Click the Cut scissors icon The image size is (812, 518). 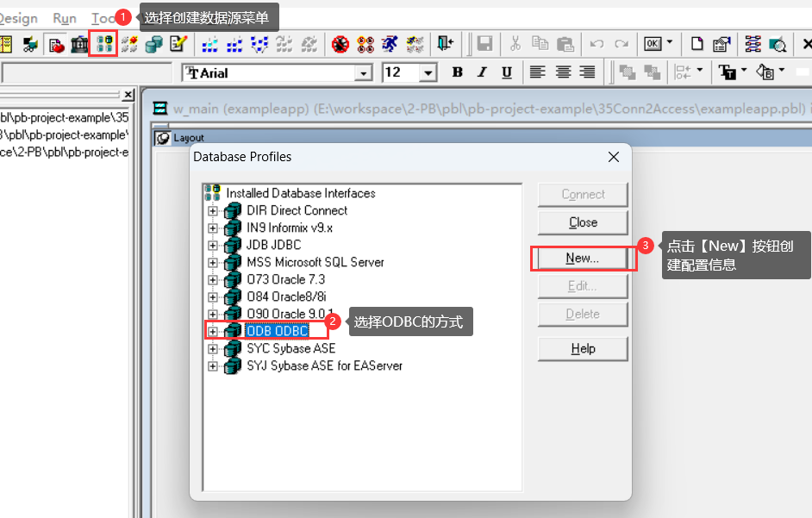(515, 44)
